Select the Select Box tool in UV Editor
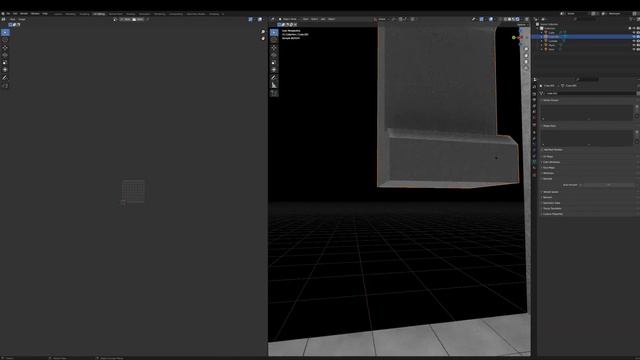 coord(5,32)
